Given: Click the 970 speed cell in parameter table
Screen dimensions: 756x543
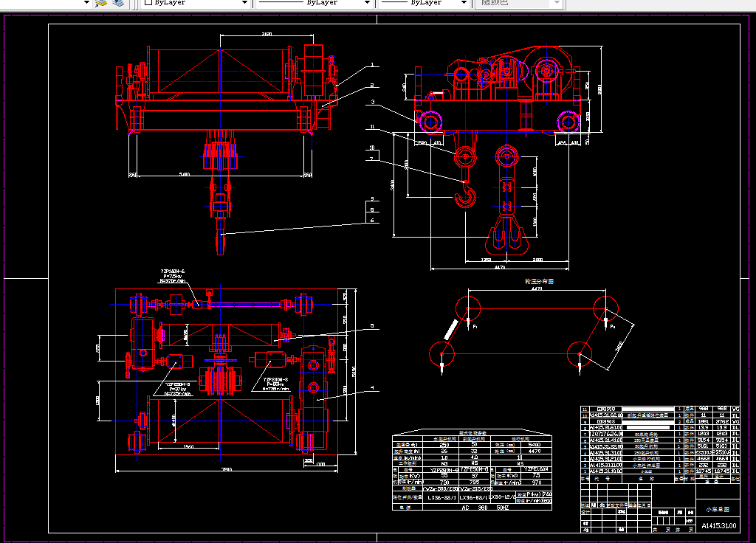Looking at the screenshot, I should click(x=536, y=483).
